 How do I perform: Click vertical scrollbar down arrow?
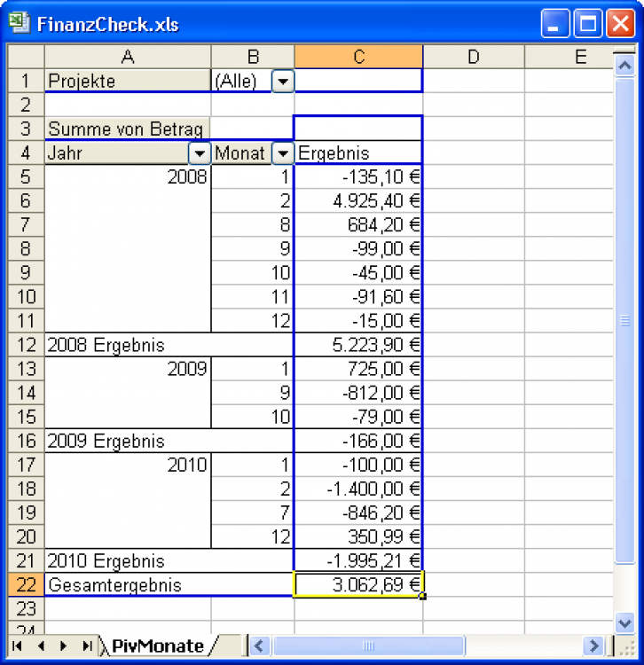(625, 622)
